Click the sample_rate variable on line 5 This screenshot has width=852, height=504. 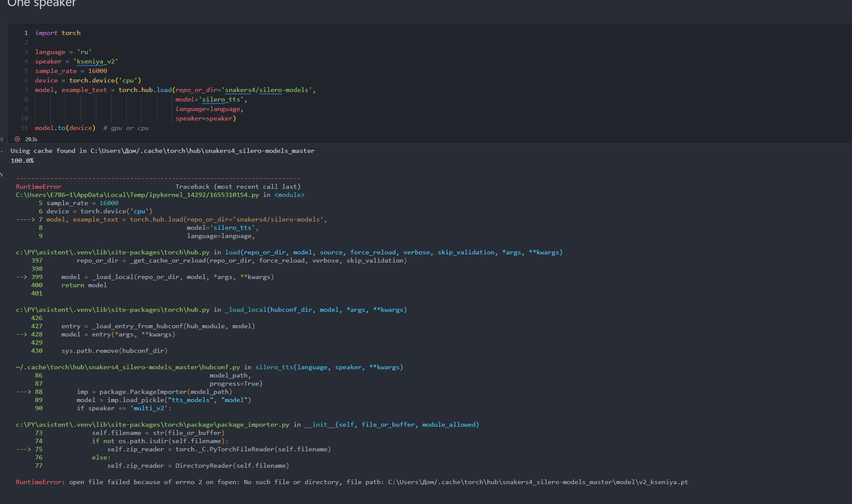pos(56,71)
